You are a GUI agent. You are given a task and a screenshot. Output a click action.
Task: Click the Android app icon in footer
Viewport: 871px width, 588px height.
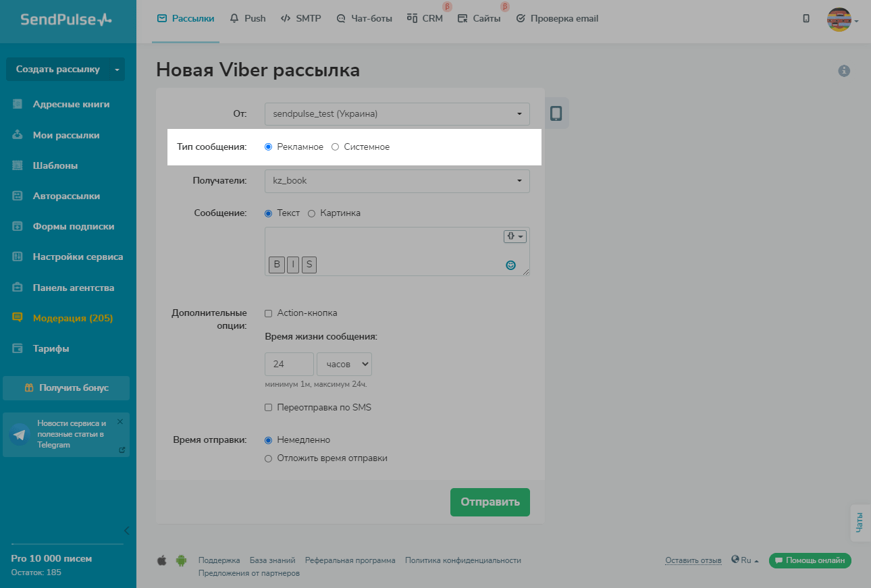(x=181, y=560)
